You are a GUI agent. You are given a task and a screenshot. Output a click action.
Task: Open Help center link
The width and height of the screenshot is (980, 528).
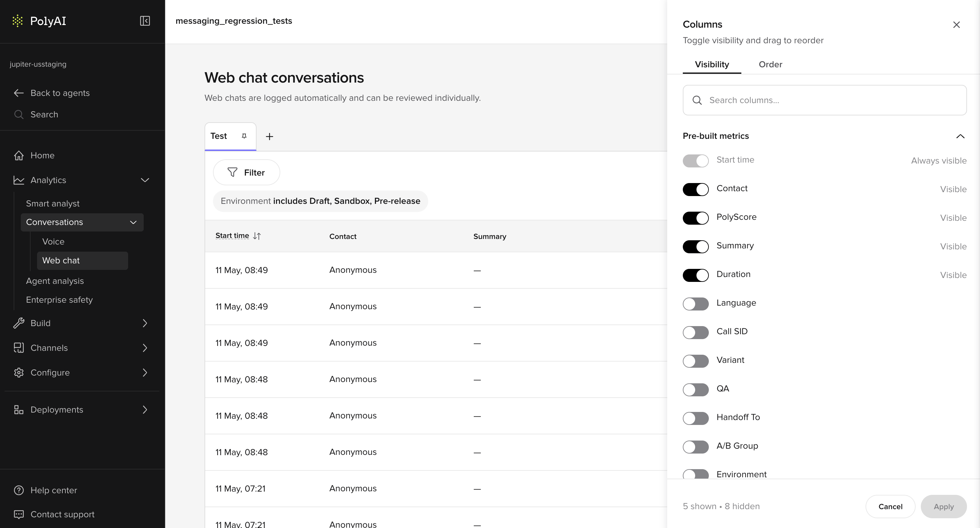coord(54,490)
